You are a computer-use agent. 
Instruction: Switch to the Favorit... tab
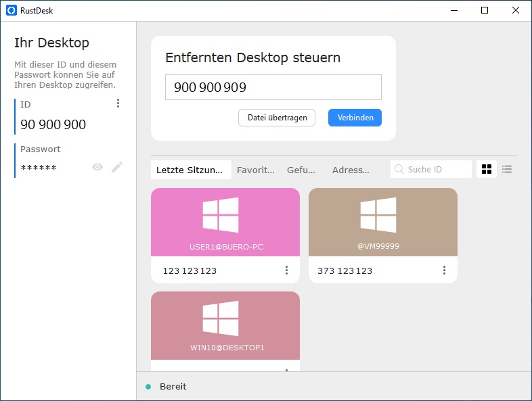[x=255, y=170]
